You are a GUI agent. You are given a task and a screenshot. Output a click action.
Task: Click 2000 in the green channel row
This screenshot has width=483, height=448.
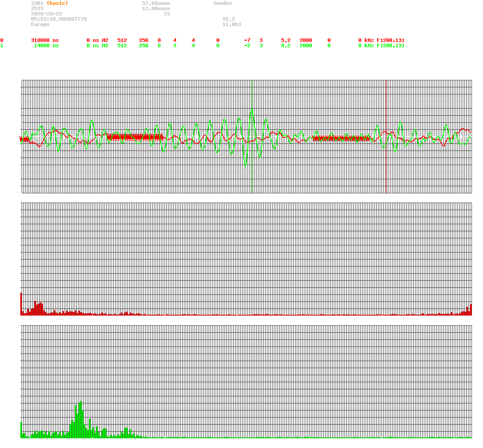tap(306, 45)
